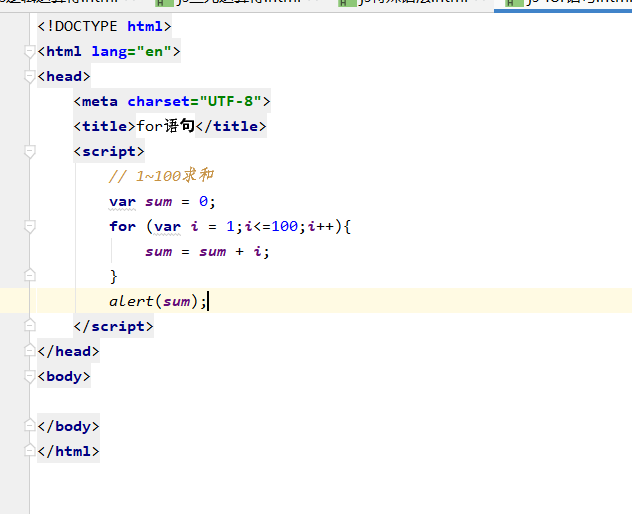Click fold end marker beside closing brace
632x514 pixels.
29,276
